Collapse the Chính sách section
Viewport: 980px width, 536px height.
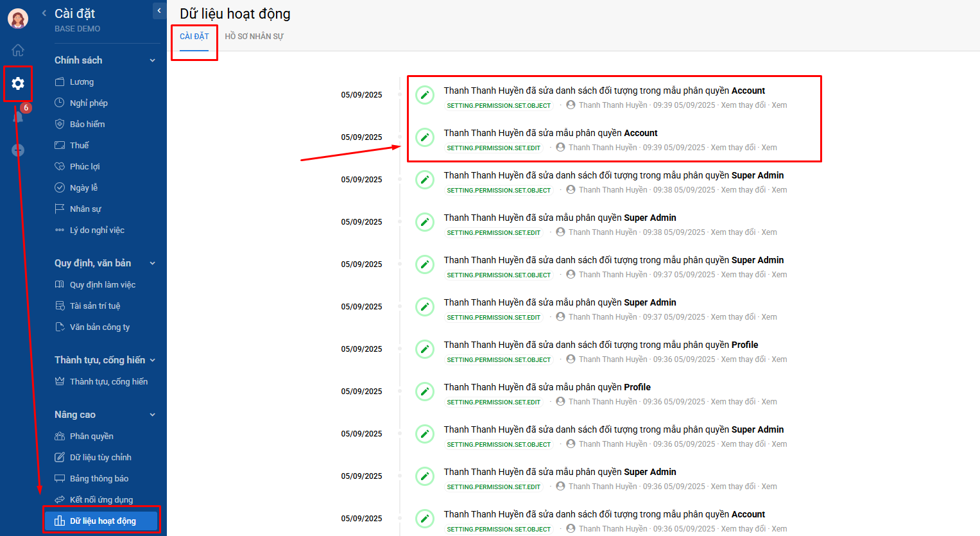coord(153,60)
